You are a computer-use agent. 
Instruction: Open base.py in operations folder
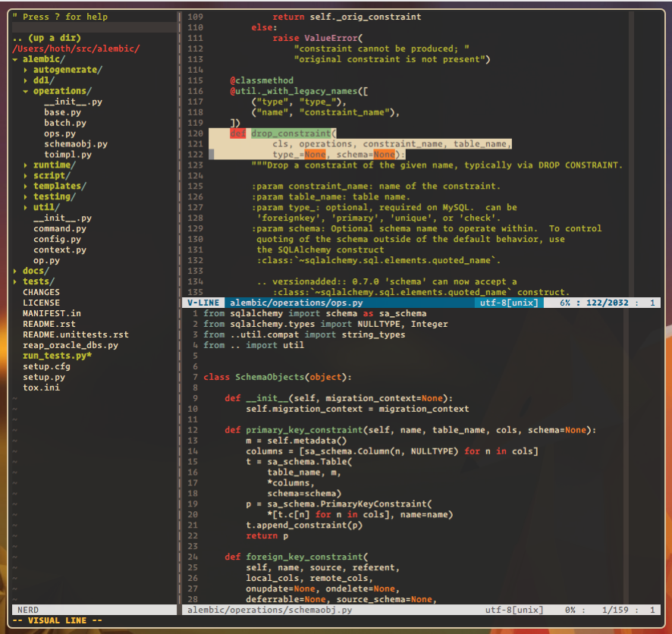(x=62, y=112)
